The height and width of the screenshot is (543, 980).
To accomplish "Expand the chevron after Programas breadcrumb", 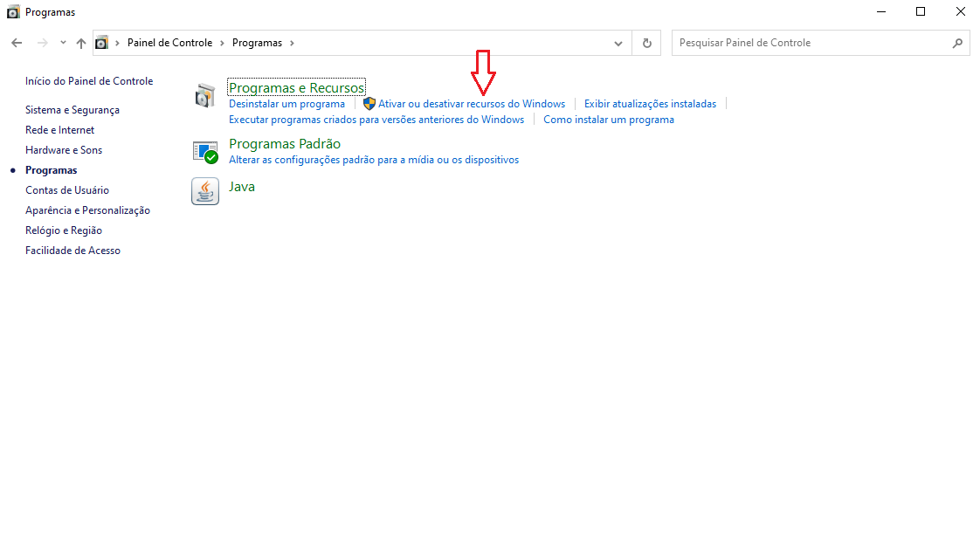I will point(292,43).
